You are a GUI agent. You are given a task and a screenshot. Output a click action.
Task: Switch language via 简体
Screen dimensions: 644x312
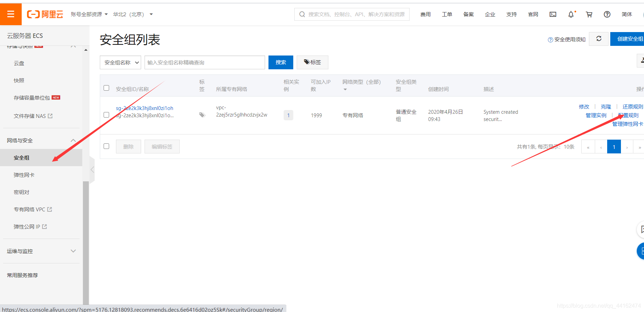[x=627, y=14]
